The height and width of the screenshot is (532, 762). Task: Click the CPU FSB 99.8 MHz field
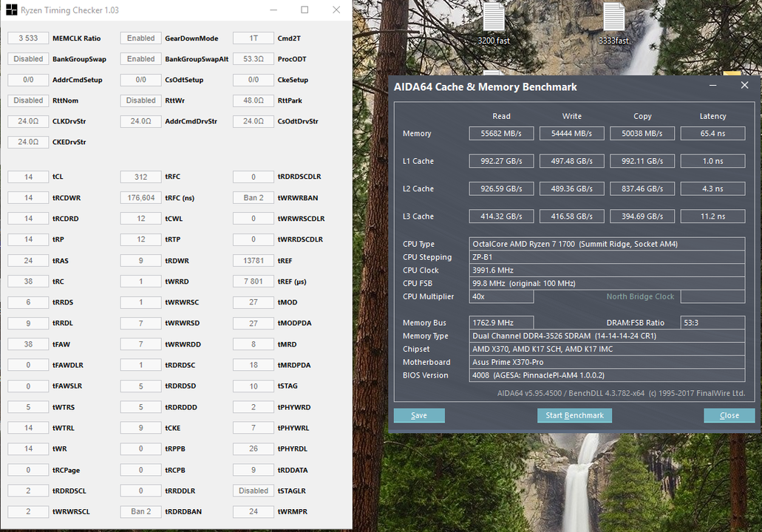[x=607, y=283]
